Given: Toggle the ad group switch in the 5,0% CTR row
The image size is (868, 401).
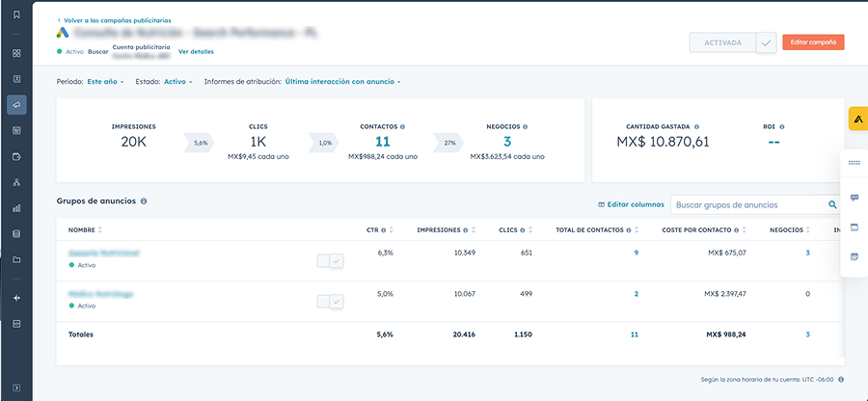Looking at the screenshot, I should (331, 302).
